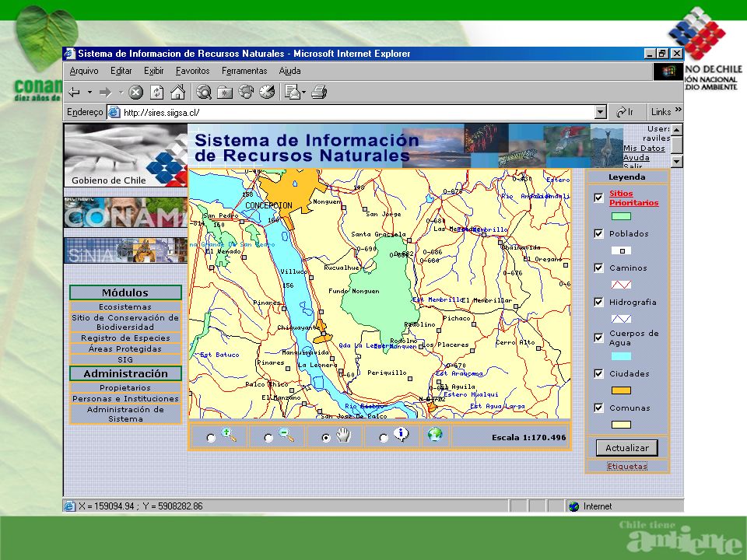Screen dimensions: 747x560
Task: Open the Search toolbar icon
Action: pyautogui.click(x=204, y=92)
